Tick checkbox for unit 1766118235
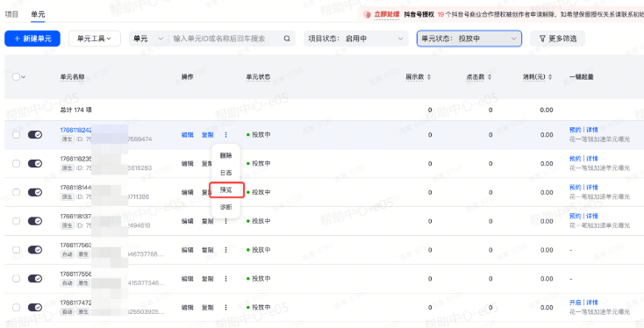This screenshot has width=644, height=328. pyautogui.click(x=16, y=163)
